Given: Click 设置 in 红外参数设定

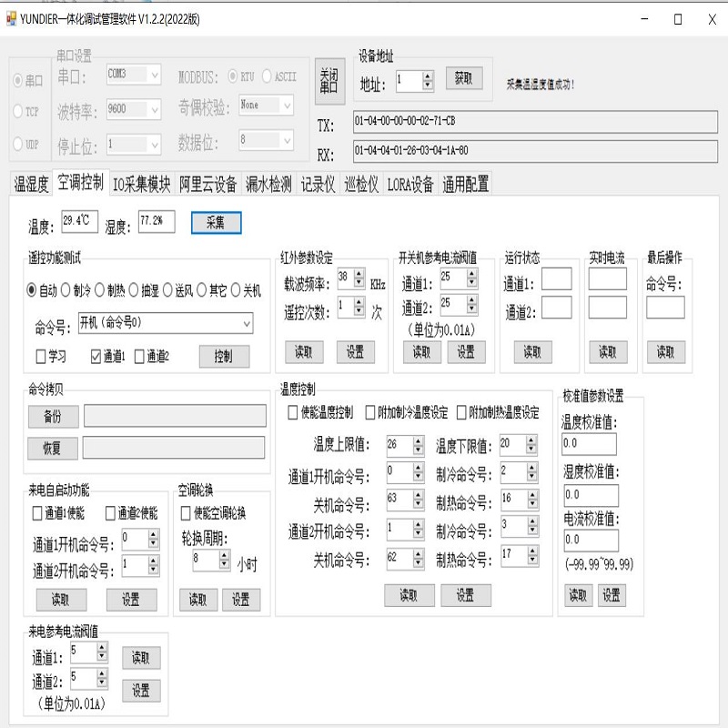Looking at the screenshot, I should pyautogui.click(x=356, y=352).
